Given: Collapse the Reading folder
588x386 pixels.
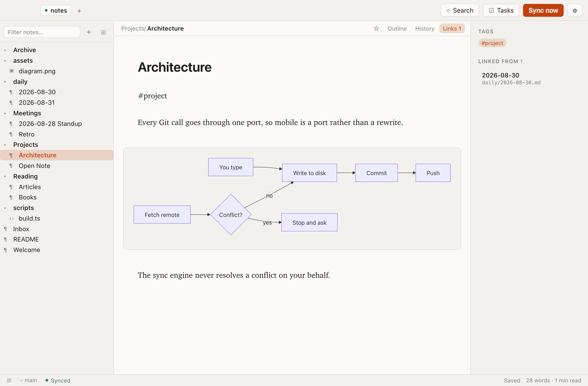Looking at the screenshot, I should tap(5, 176).
